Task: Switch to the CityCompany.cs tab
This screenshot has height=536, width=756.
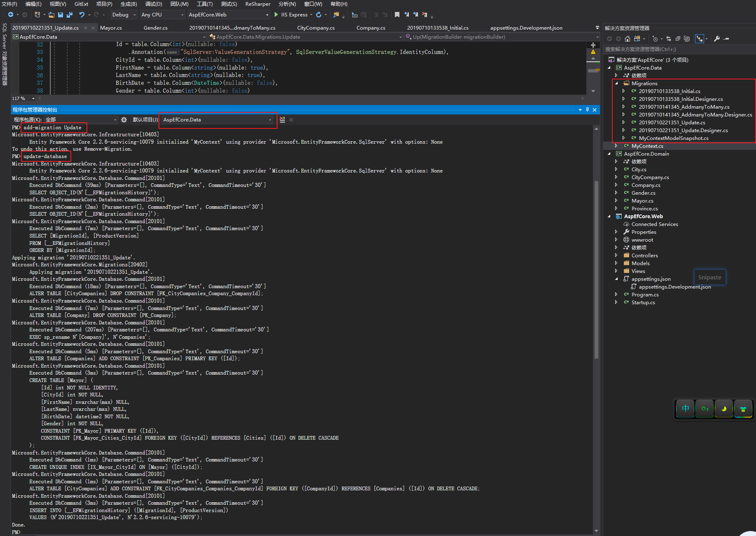Action: [x=316, y=28]
